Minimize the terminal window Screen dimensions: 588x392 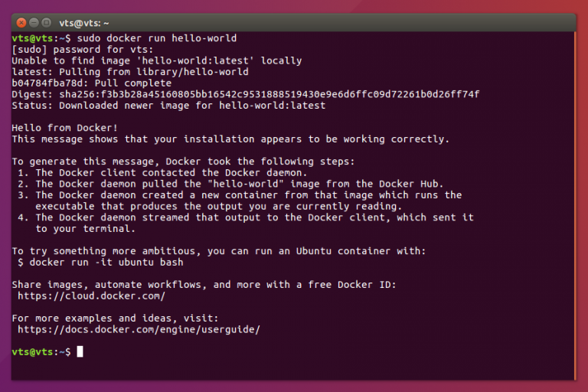[34, 23]
